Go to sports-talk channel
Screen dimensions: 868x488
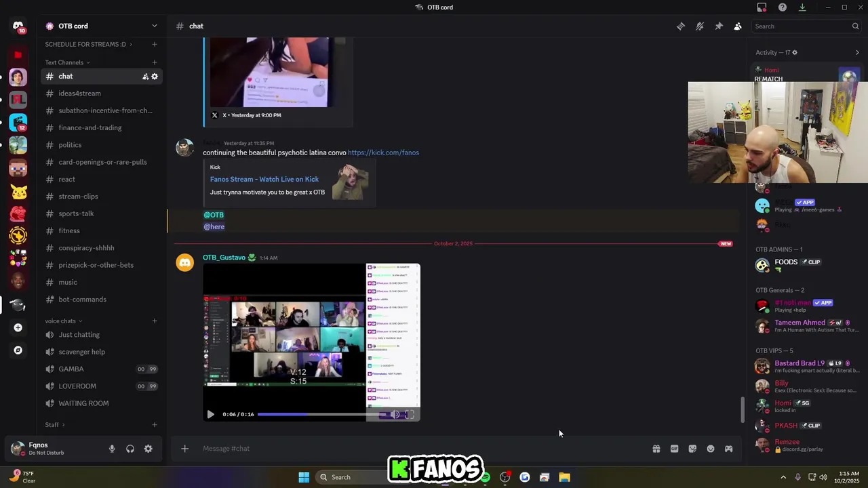pyautogui.click(x=102, y=213)
